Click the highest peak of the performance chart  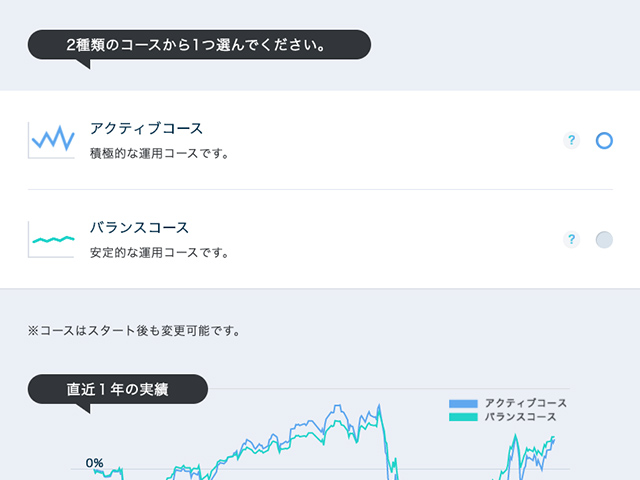tap(380, 407)
